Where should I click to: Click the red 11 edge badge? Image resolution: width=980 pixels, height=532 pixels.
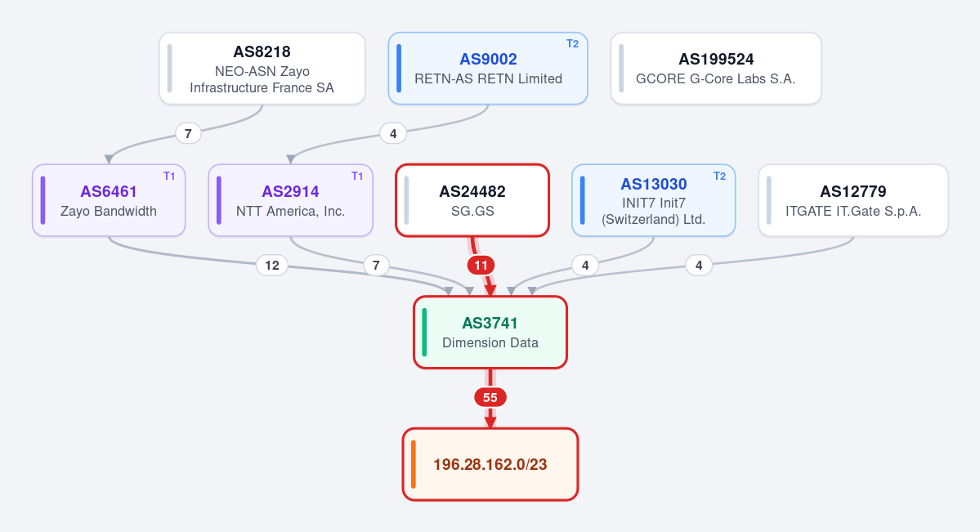click(481, 266)
